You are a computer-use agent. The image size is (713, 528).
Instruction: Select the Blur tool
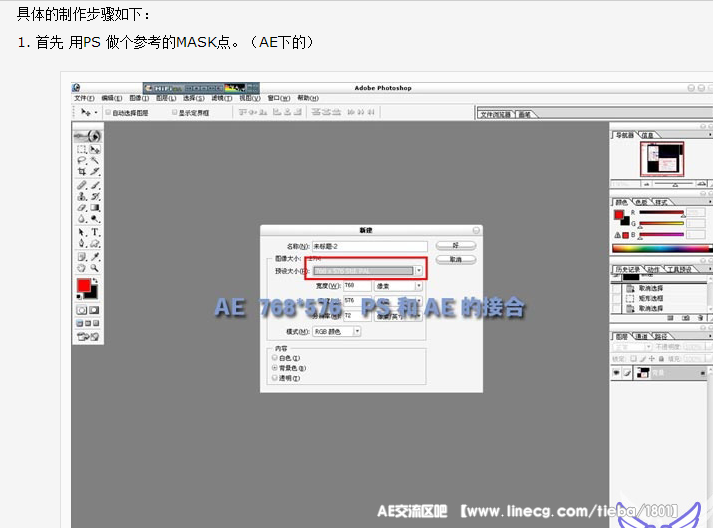click(82, 219)
